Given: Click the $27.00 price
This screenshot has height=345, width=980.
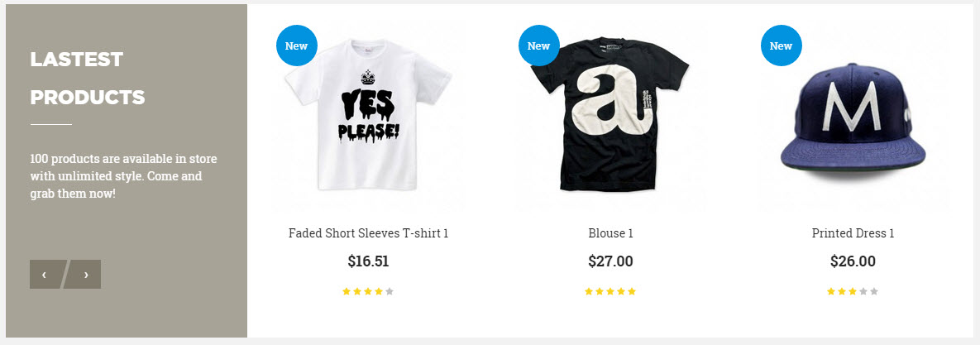Looking at the screenshot, I should pyautogui.click(x=610, y=261).
